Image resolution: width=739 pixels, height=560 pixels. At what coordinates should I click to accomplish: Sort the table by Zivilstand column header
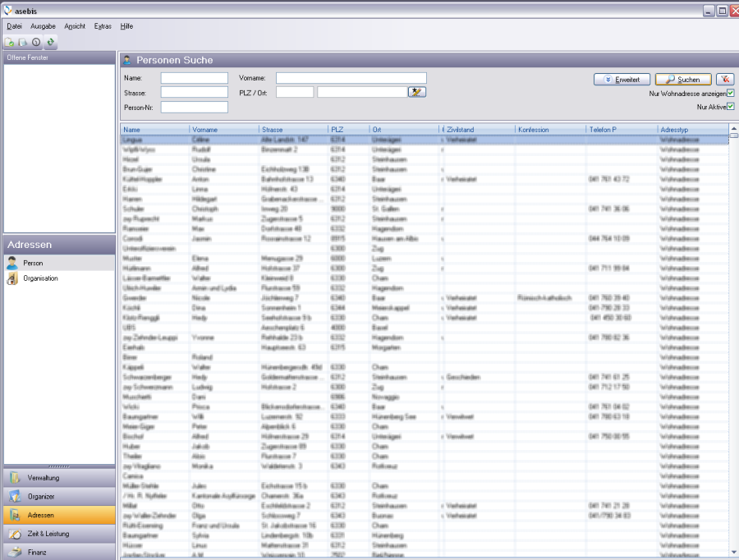click(x=479, y=130)
